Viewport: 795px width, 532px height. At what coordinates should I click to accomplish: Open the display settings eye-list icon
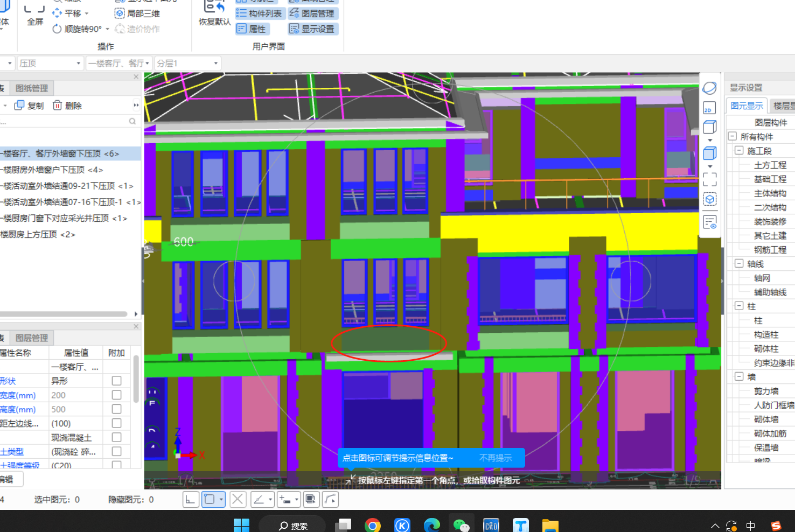[x=710, y=222]
